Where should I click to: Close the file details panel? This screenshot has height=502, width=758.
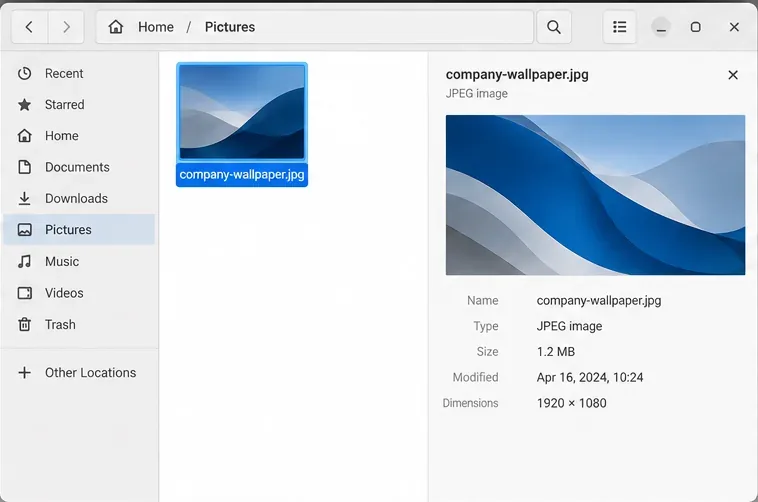pos(733,75)
